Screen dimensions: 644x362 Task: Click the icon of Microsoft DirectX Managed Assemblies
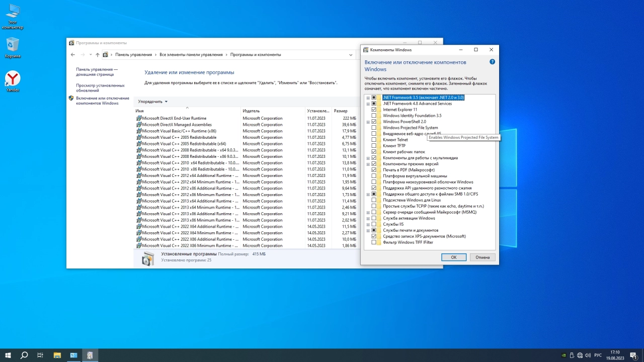pos(139,125)
